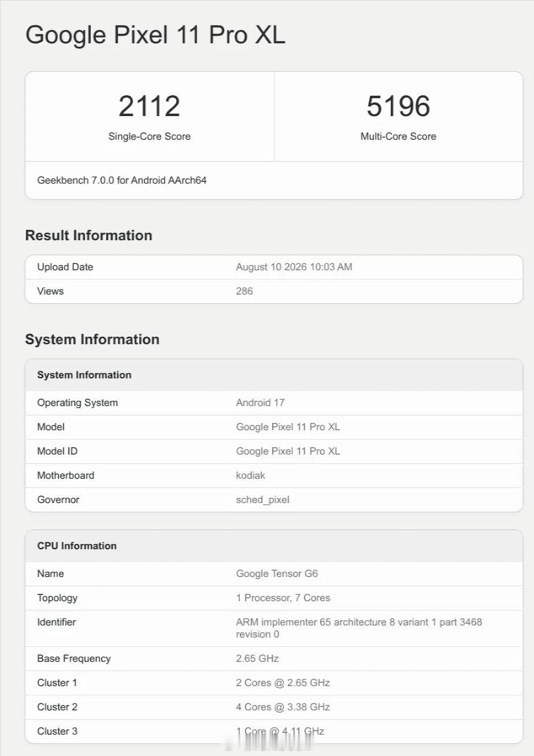Click the System Information section heading above the table

(x=92, y=339)
